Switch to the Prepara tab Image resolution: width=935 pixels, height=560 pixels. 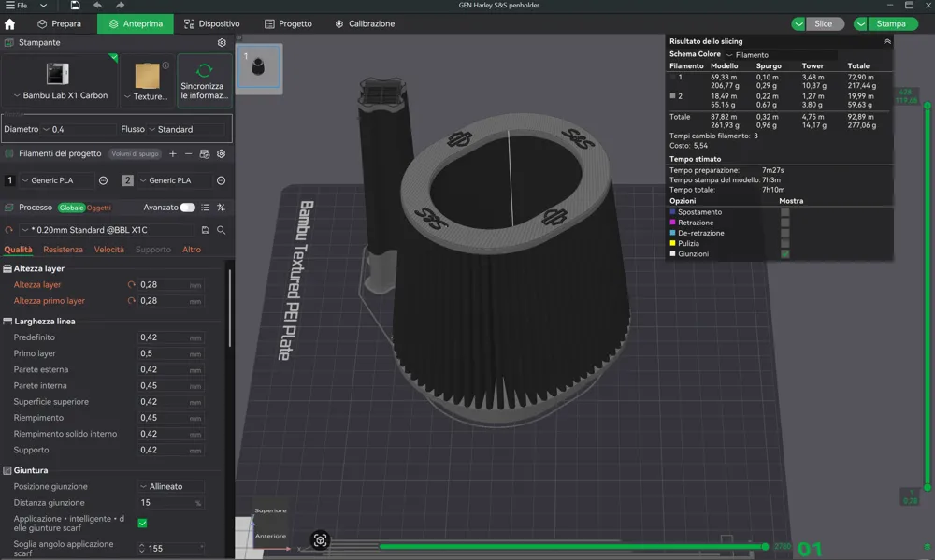point(59,24)
